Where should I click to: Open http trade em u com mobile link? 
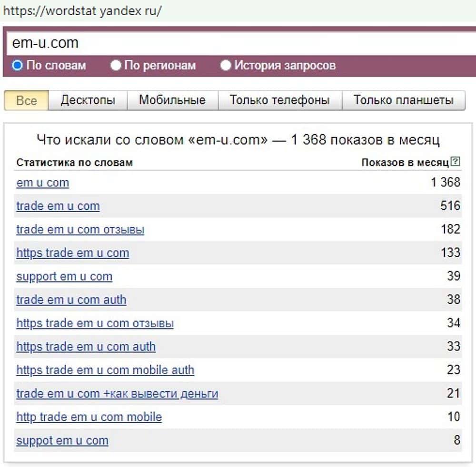(x=89, y=417)
